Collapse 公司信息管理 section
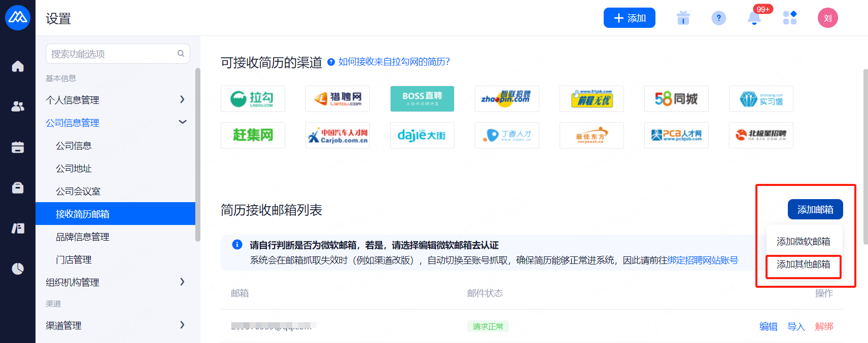 [115, 123]
